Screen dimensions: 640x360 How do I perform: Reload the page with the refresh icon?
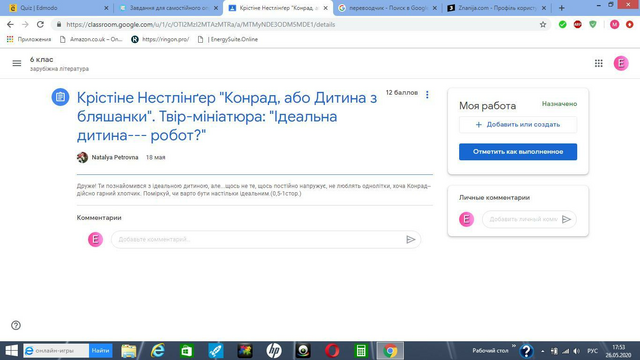pos(40,24)
